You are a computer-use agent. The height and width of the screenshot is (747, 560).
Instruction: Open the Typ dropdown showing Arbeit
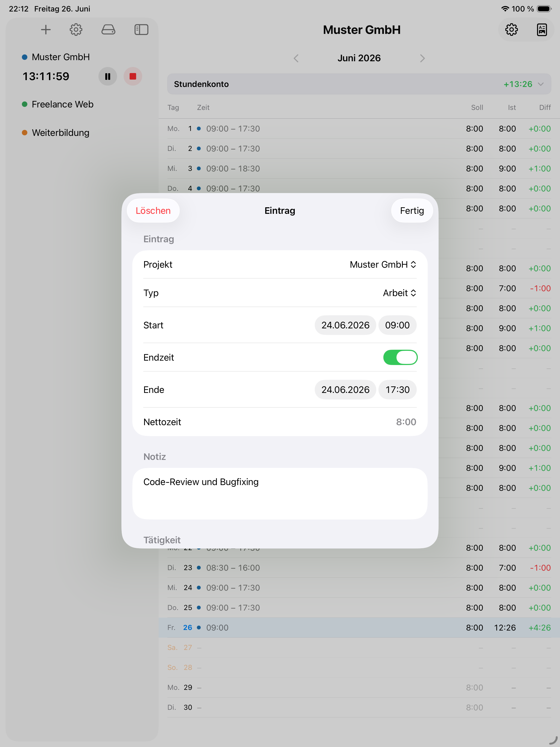click(399, 293)
